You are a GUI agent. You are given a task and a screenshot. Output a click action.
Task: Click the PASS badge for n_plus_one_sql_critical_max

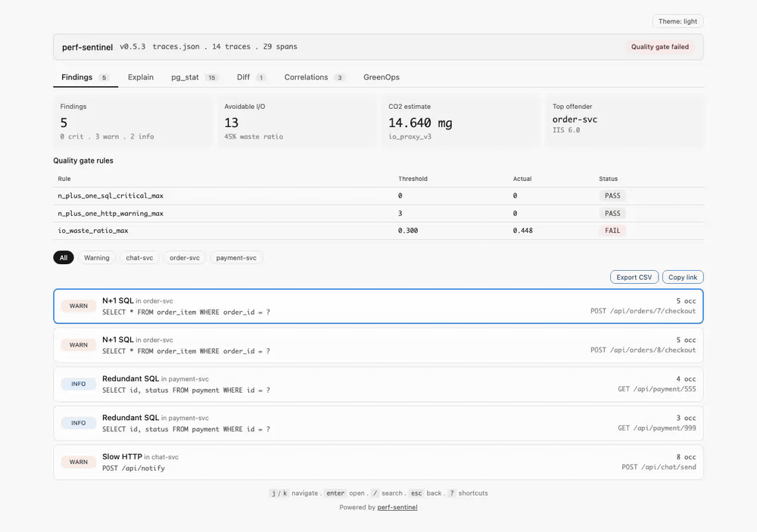(x=612, y=195)
